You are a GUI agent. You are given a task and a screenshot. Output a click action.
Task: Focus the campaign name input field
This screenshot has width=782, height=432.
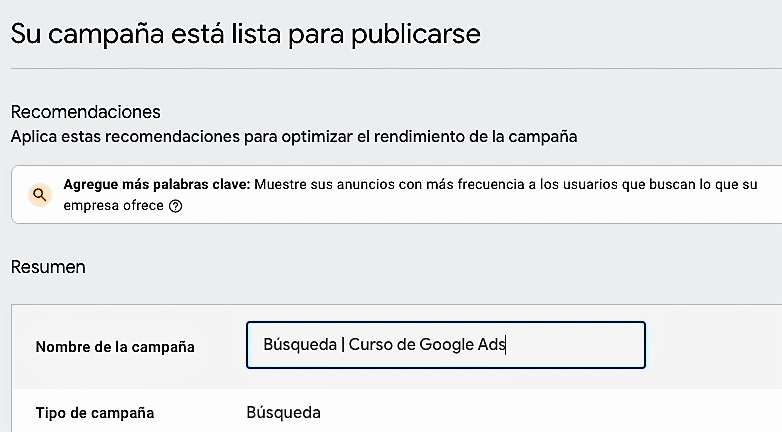coord(445,345)
